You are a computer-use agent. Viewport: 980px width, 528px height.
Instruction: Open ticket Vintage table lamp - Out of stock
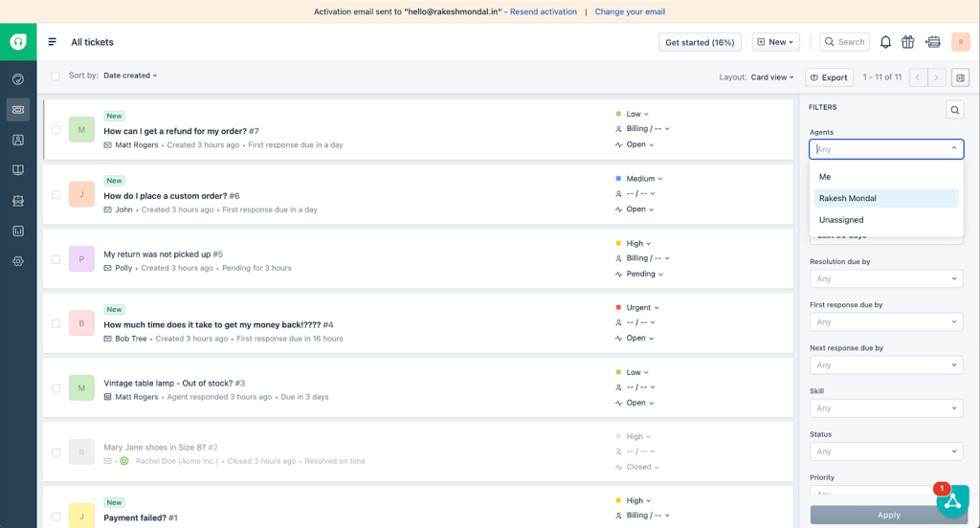tap(174, 383)
